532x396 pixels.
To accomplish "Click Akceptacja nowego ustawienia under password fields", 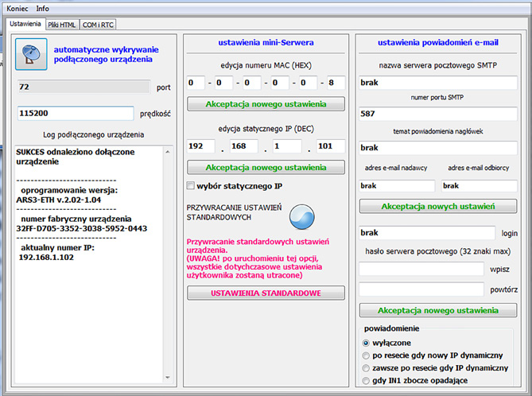I will 438,310.
